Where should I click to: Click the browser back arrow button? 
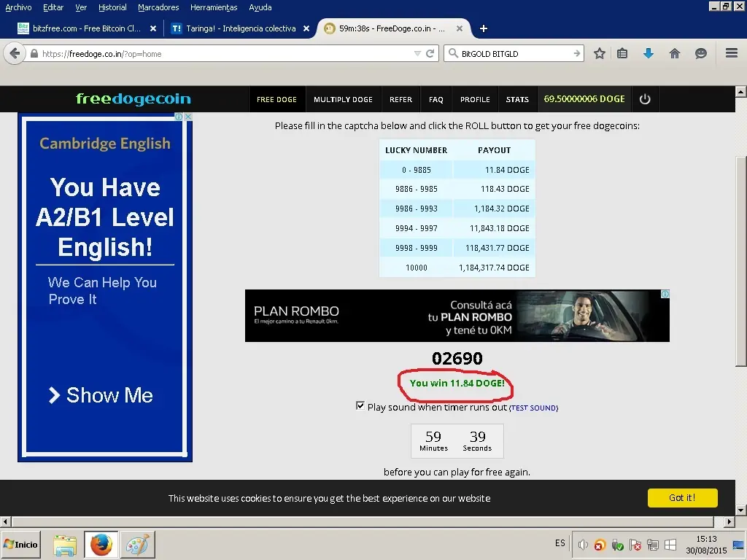(15, 53)
